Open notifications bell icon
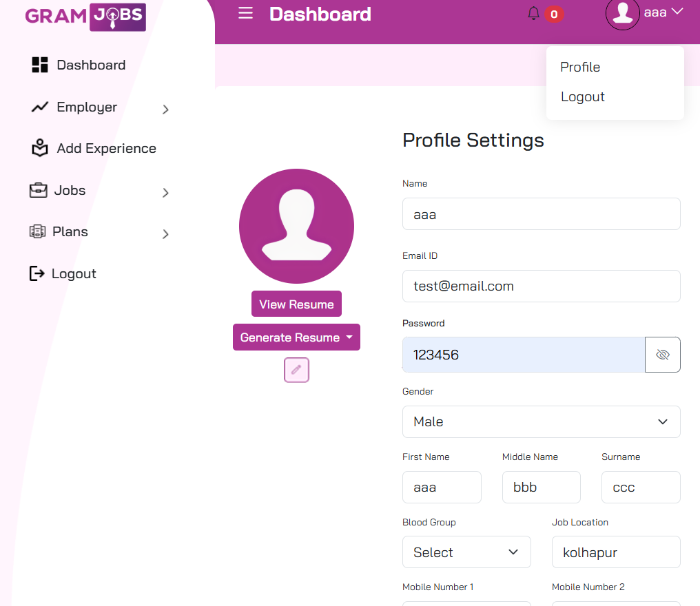The image size is (700, 606). pos(533,14)
